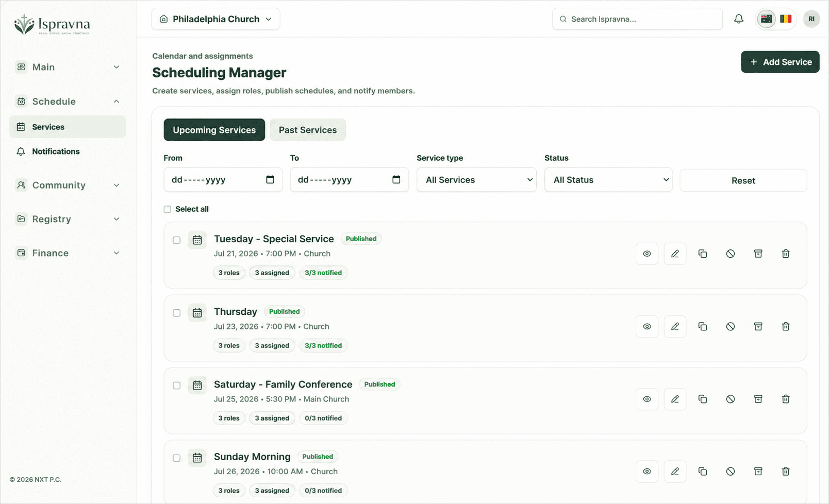Switch to Upcoming Services tab

click(x=214, y=130)
